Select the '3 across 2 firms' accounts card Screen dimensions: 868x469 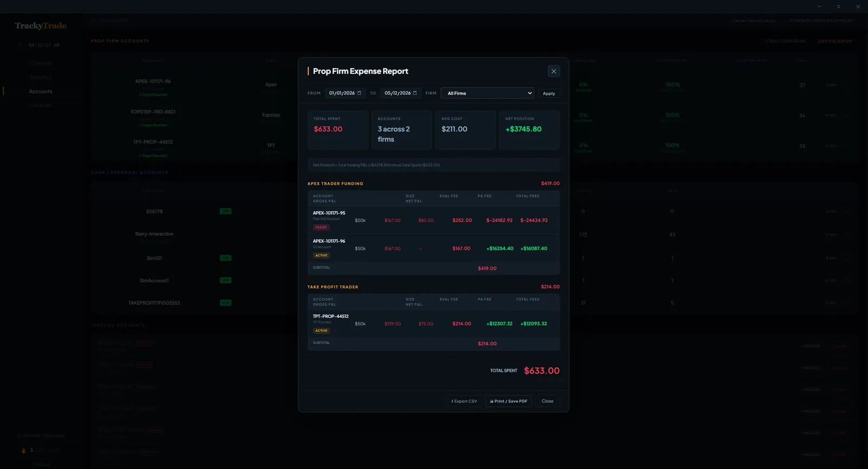click(401, 130)
